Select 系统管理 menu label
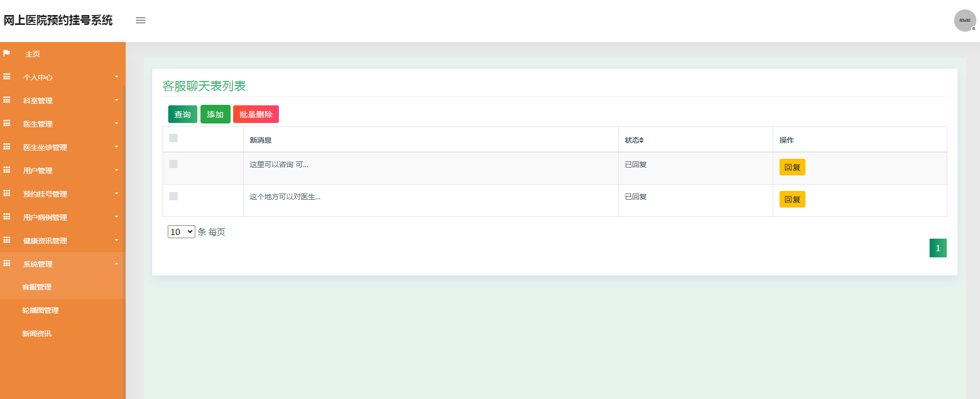 tap(38, 264)
